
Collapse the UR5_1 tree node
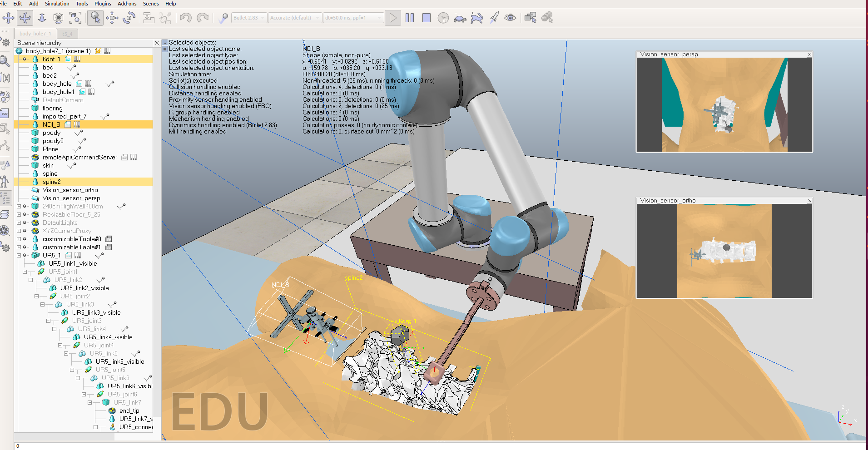pos(19,255)
